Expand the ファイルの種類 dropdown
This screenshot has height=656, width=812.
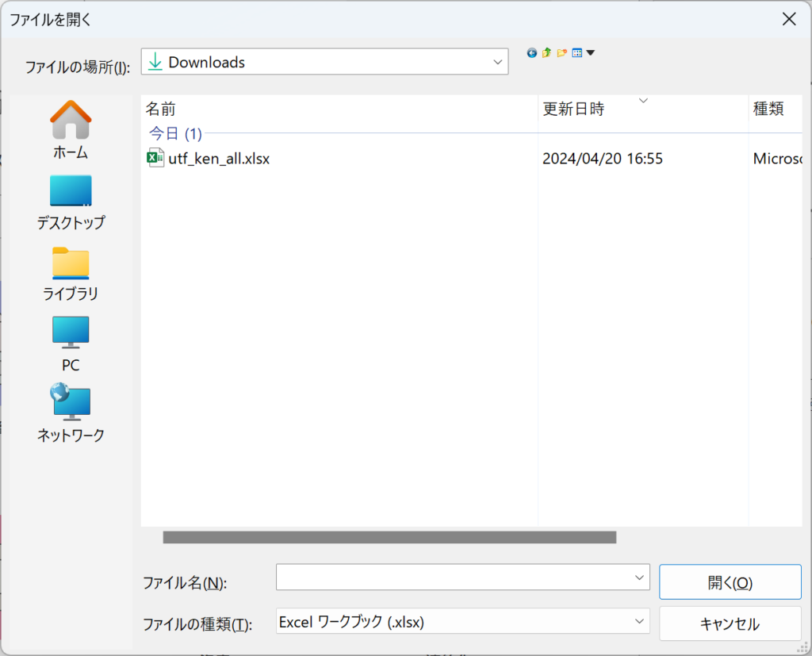(x=640, y=622)
